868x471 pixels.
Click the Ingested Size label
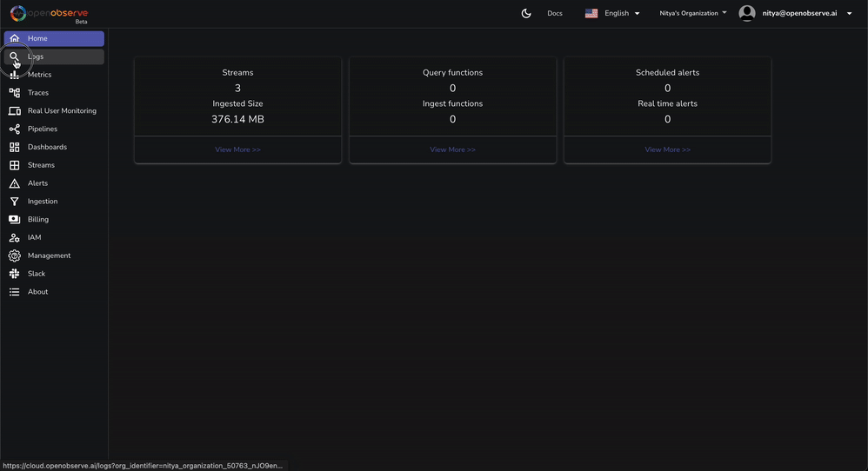coord(237,104)
